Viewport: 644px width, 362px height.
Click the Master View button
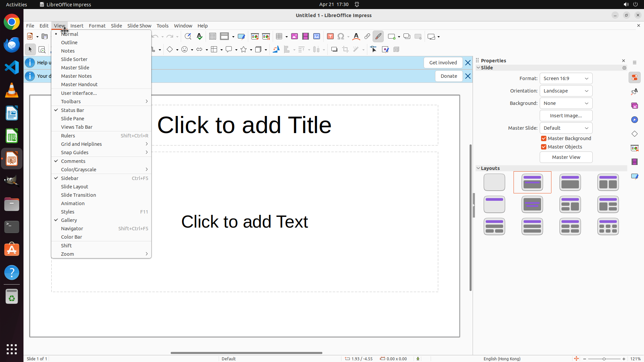[x=566, y=157]
